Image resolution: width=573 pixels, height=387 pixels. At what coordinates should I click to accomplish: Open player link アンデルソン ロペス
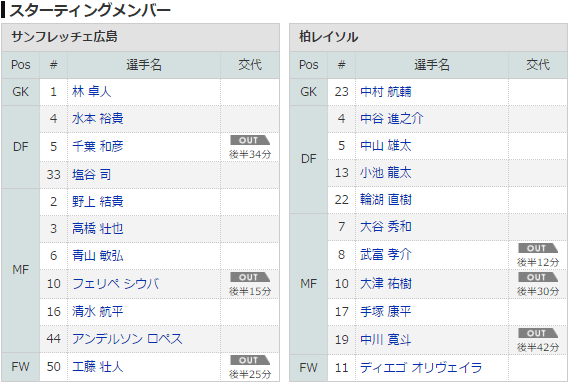point(127,339)
